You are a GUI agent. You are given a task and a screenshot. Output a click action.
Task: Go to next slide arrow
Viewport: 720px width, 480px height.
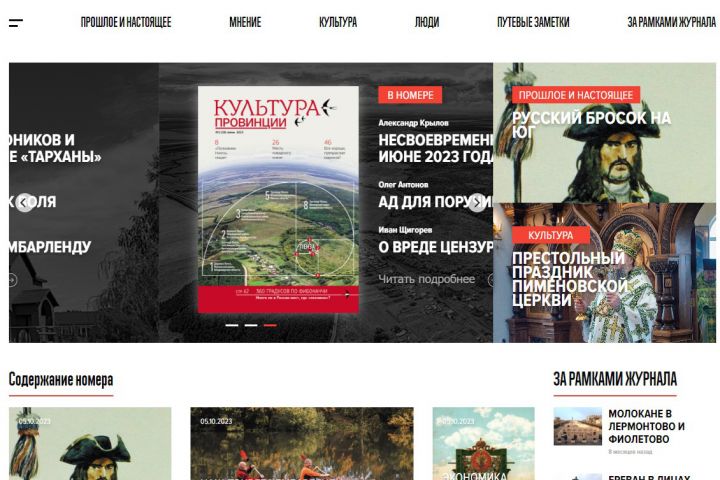tap(477, 202)
